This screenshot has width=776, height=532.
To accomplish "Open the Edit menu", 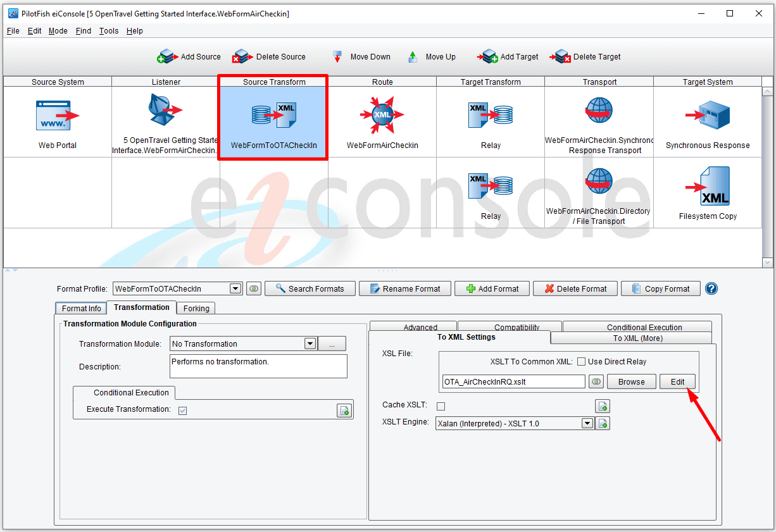I will click(34, 31).
